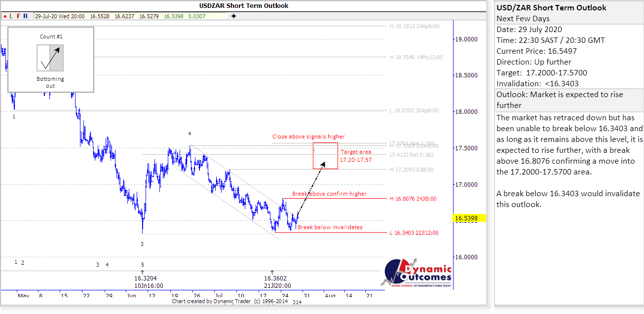
Task: Click the black plus crosshair icon
Action: pyautogui.click(x=233, y=16)
